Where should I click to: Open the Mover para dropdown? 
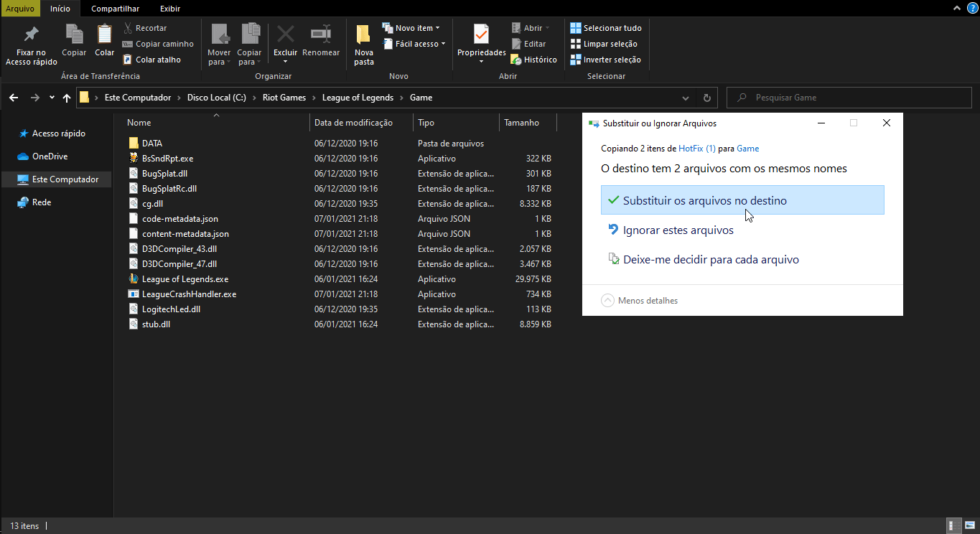tap(219, 45)
